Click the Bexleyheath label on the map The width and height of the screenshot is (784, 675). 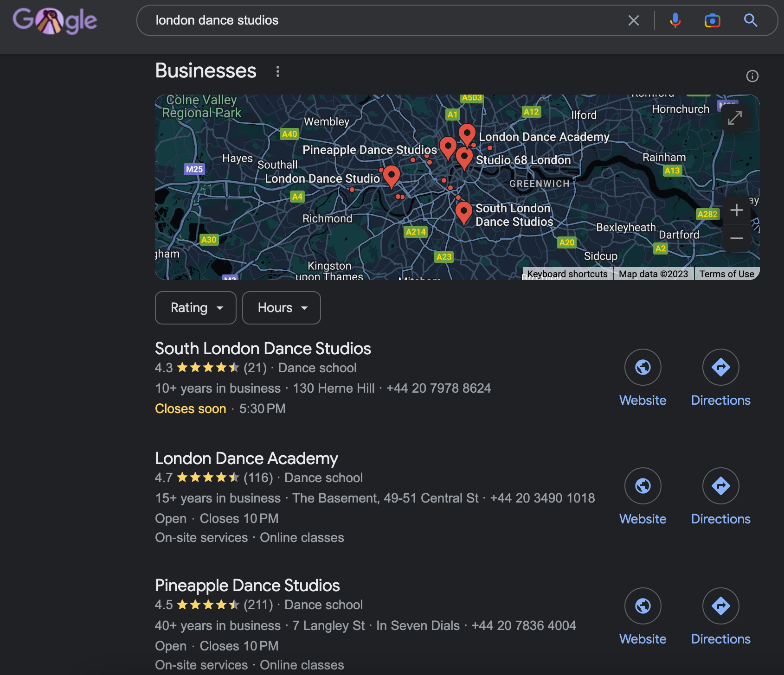pyautogui.click(x=626, y=227)
